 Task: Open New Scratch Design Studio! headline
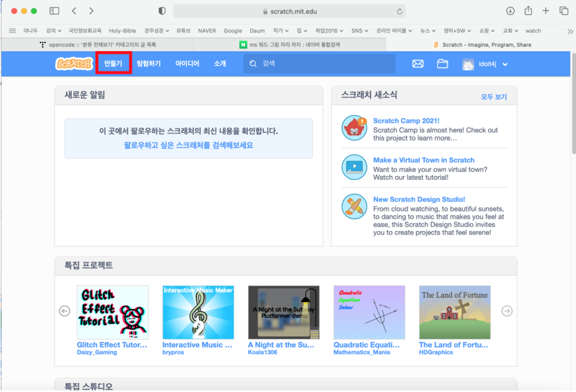[x=419, y=199]
